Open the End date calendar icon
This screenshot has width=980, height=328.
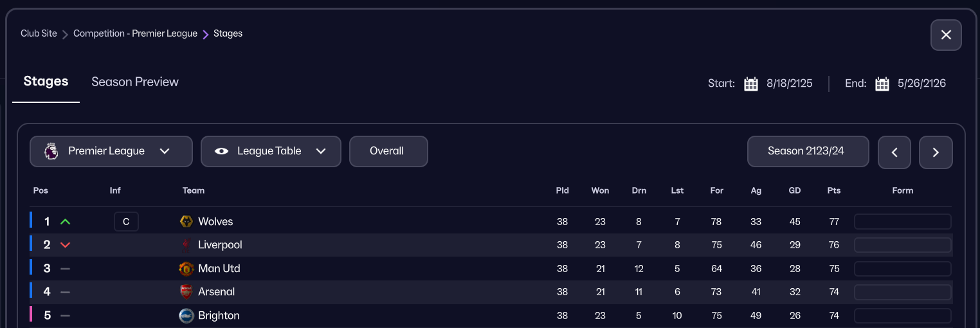click(x=882, y=84)
